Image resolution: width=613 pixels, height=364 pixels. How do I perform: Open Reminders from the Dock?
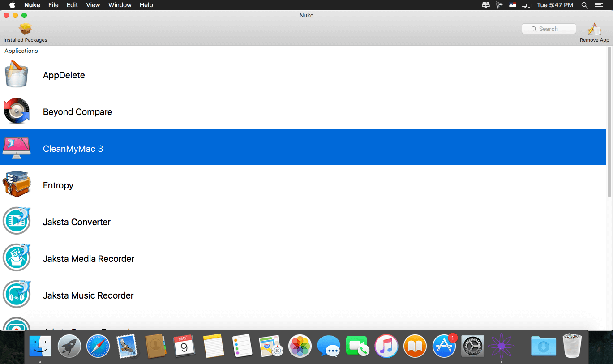coord(242,346)
